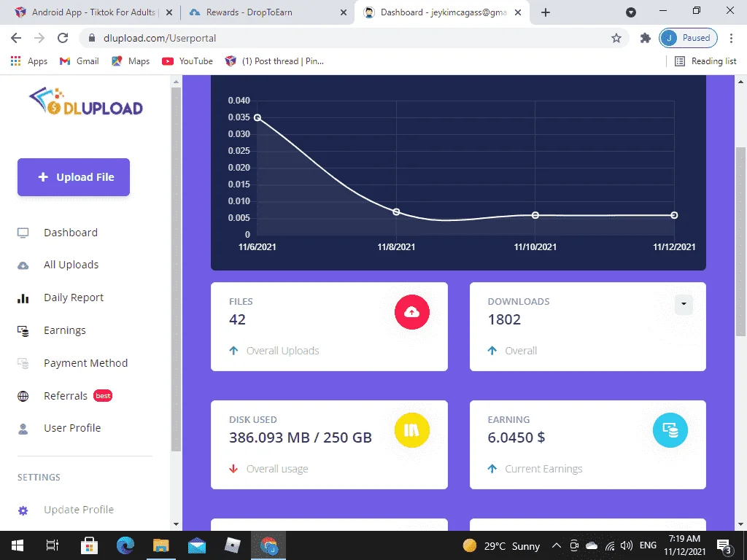Click the All Uploads cloud icon

click(x=23, y=265)
